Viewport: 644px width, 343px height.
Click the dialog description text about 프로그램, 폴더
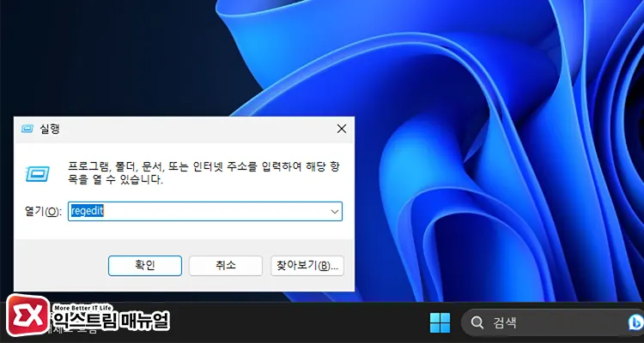click(204, 172)
